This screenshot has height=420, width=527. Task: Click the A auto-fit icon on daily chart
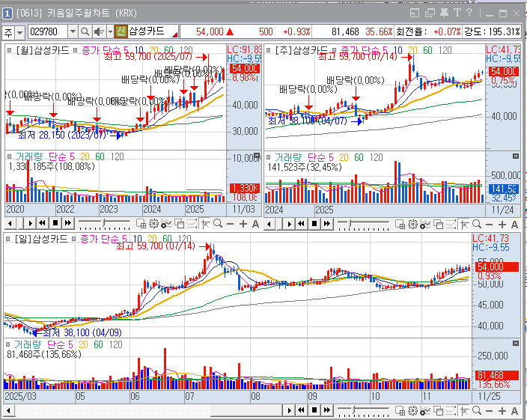(x=514, y=410)
